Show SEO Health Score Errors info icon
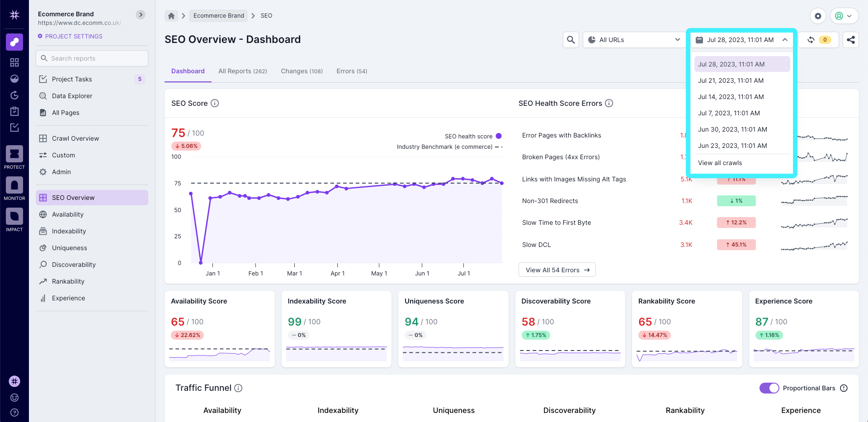 (609, 103)
